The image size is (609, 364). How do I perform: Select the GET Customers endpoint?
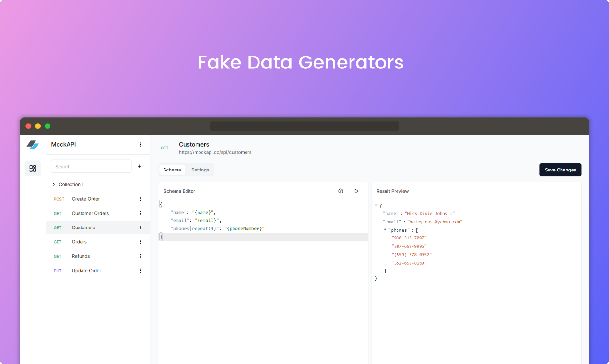coord(98,227)
